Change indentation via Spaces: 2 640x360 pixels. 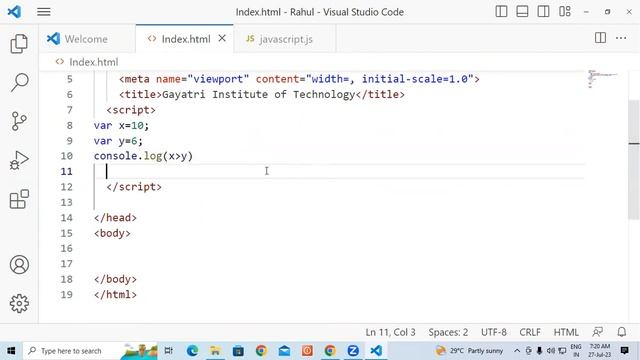[x=448, y=332]
